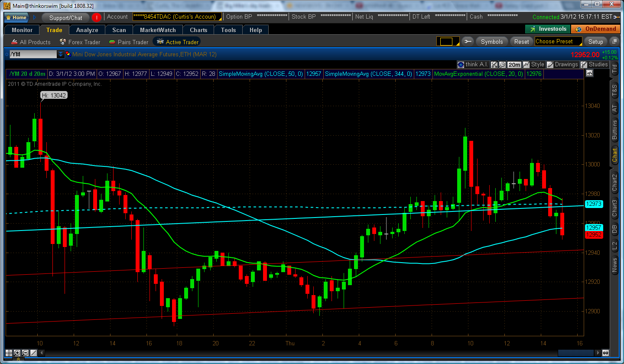
Task: Zoom in with the magnifier plus icon
Action: 17,353
